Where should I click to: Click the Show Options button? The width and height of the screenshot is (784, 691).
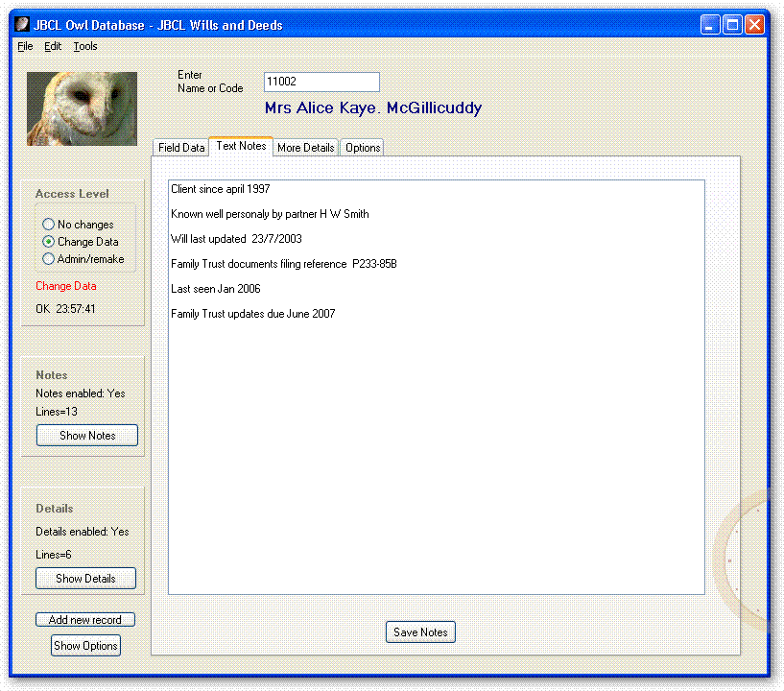pos(85,646)
